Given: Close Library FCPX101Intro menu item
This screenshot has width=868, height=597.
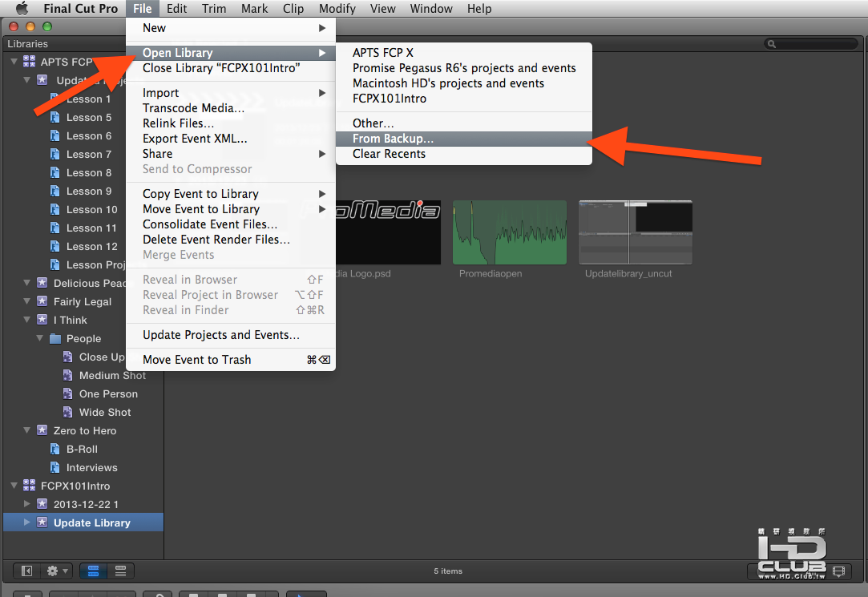Looking at the screenshot, I should pyautogui.click(x=230, y=68).
